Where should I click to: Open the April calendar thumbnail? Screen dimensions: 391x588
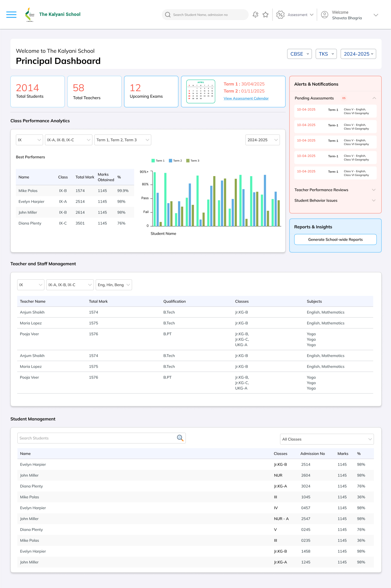(201, 91)
